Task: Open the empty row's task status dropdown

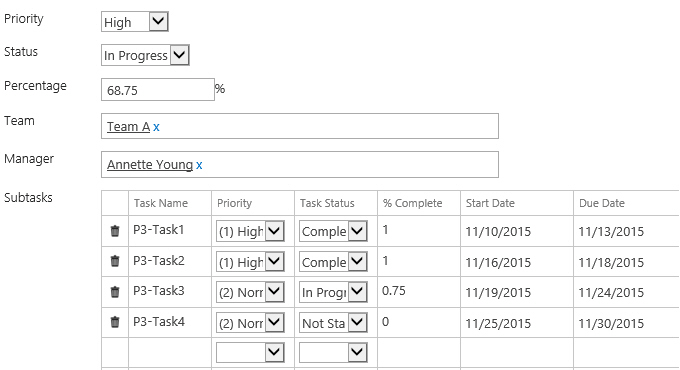Action: (333, 353)
